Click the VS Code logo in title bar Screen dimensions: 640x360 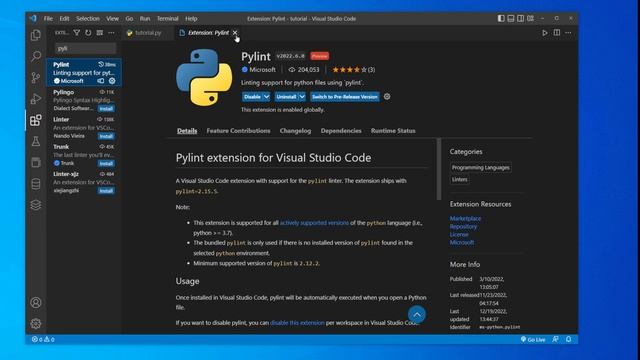tap(33, 18)
